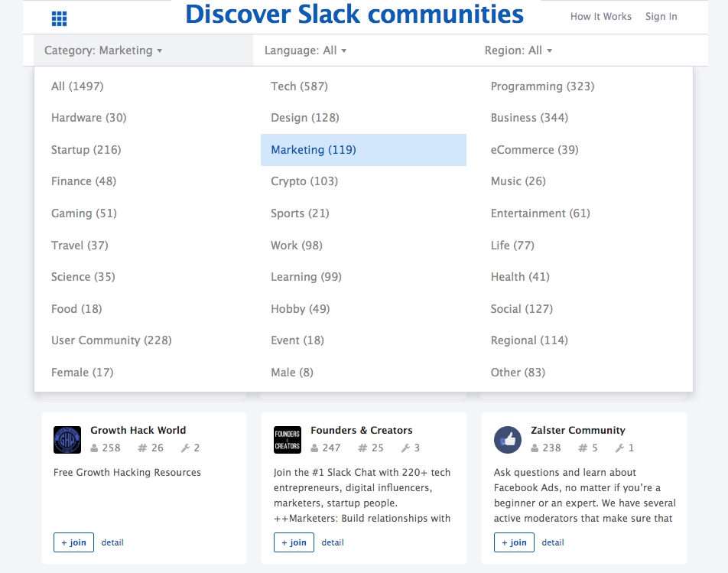Open the Language: All dropdown
This screenshot has width=728, height=573.
coord(305,50)
